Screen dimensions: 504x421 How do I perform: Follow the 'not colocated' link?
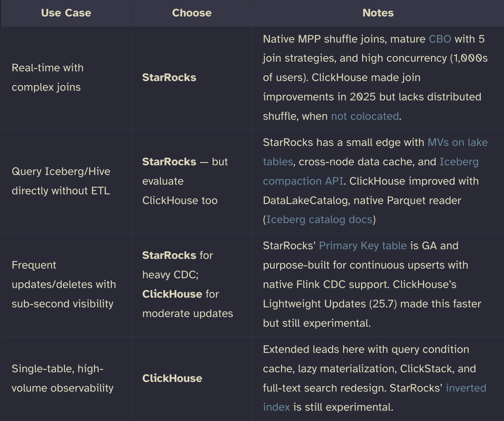[365, 116]
